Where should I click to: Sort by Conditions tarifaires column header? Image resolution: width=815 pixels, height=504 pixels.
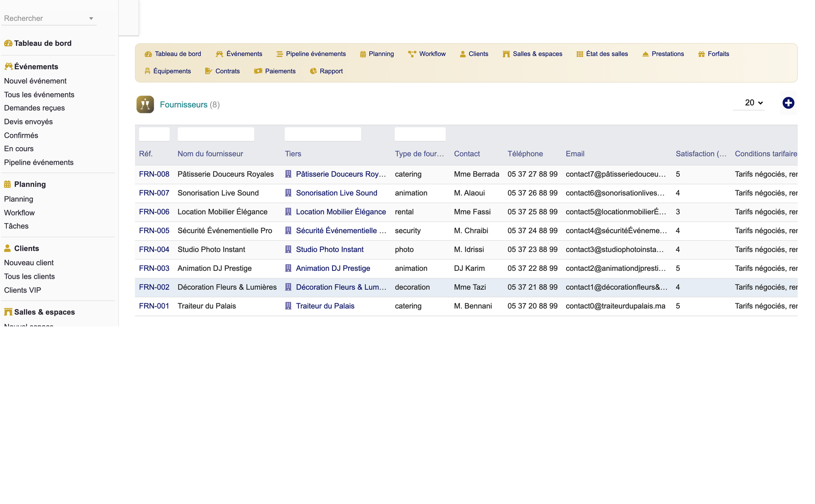point(766,154)
